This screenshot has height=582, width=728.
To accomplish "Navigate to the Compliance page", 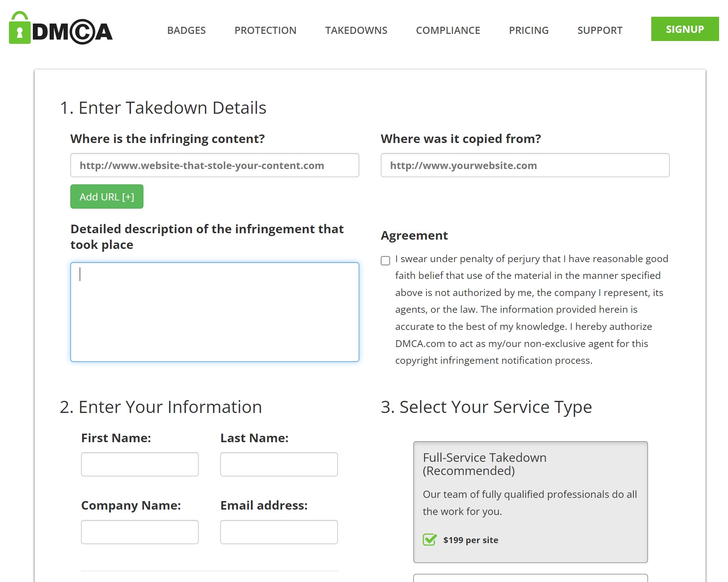I will pyautogui.click(x=448, y=30).
